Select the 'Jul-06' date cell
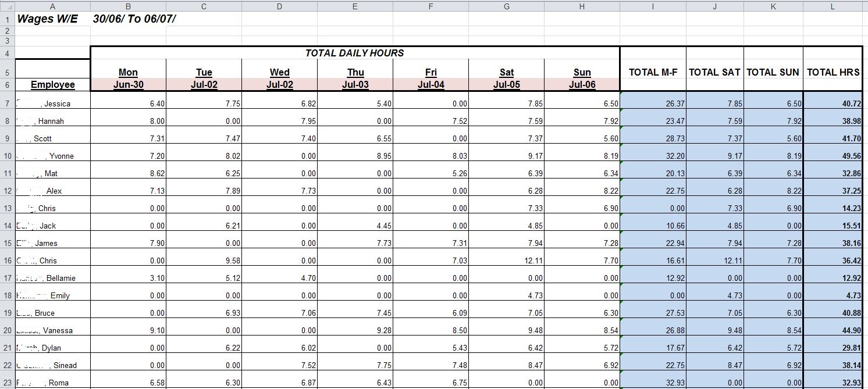Viewport: 868px width, 389px height. [x=582, y=85]
